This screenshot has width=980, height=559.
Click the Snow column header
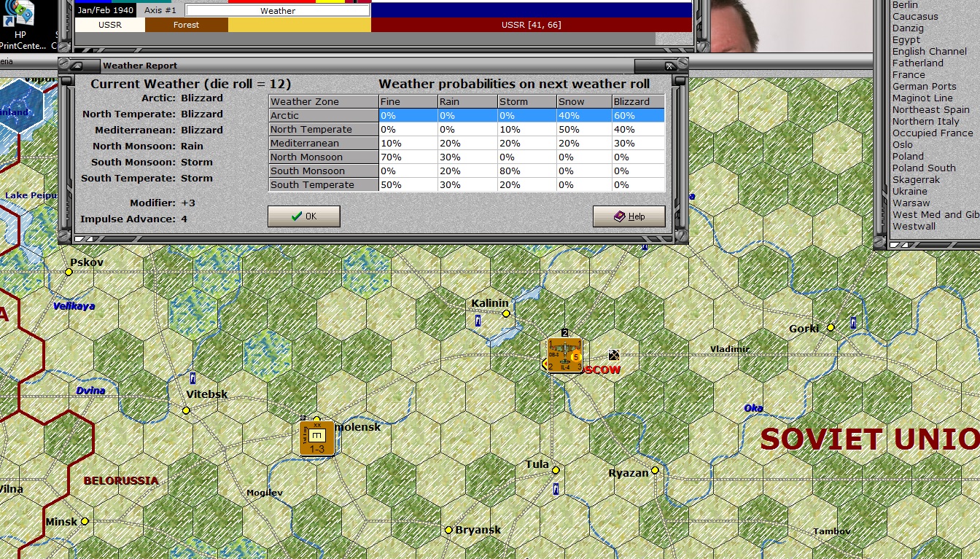[x=583, y=101]
